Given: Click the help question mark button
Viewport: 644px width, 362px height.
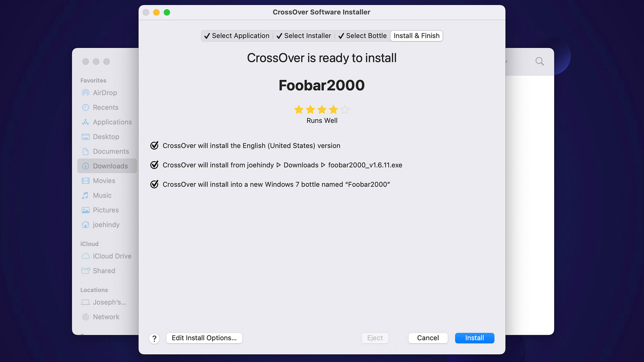Looking at the screenshot, I should [154, 339].
